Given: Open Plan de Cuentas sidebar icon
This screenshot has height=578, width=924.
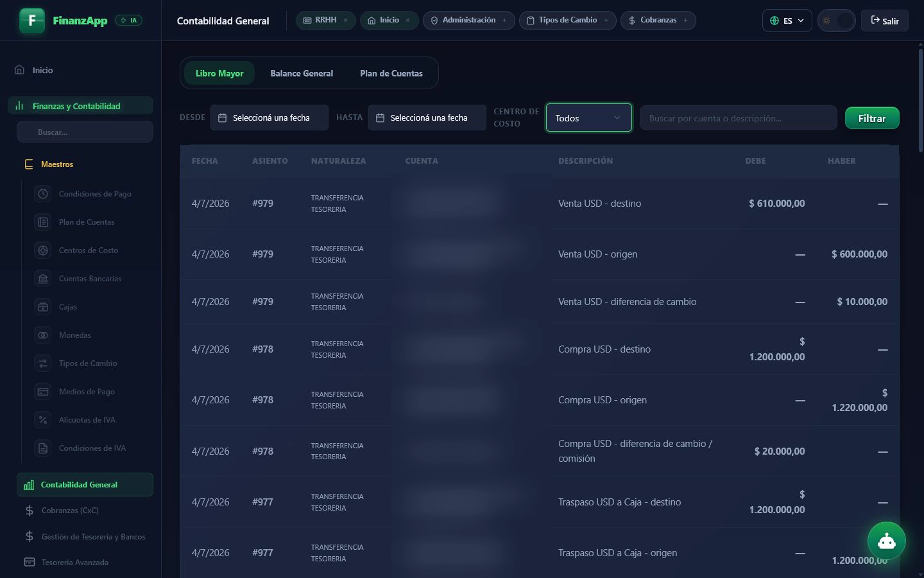Looking at the screenshot, I should (43, 222).
